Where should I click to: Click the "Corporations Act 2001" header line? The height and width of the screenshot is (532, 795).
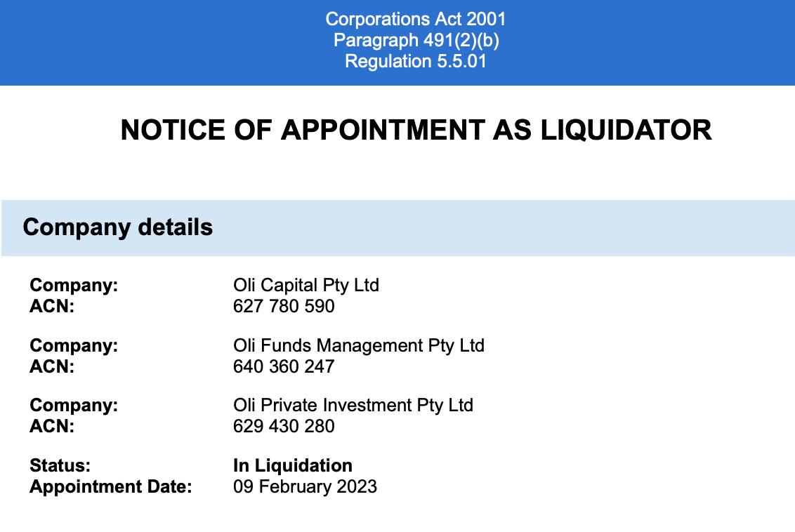[x=416, y=19]
